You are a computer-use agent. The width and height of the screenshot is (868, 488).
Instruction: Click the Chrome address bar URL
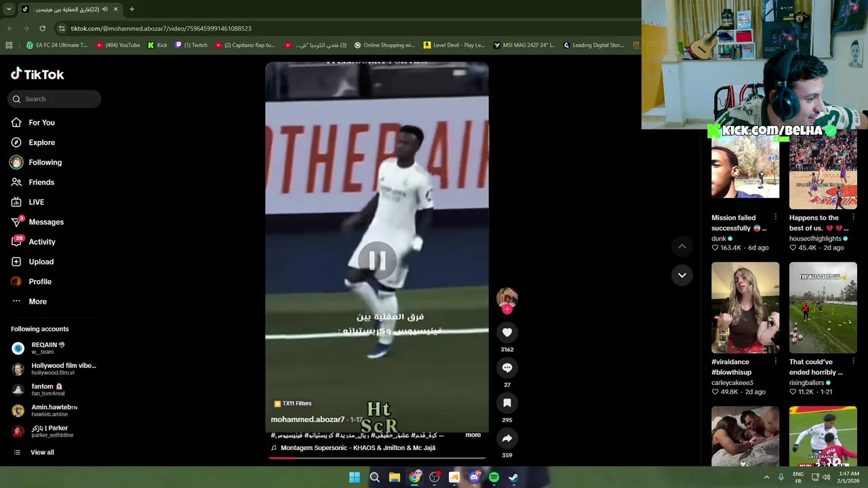(161, 28)
